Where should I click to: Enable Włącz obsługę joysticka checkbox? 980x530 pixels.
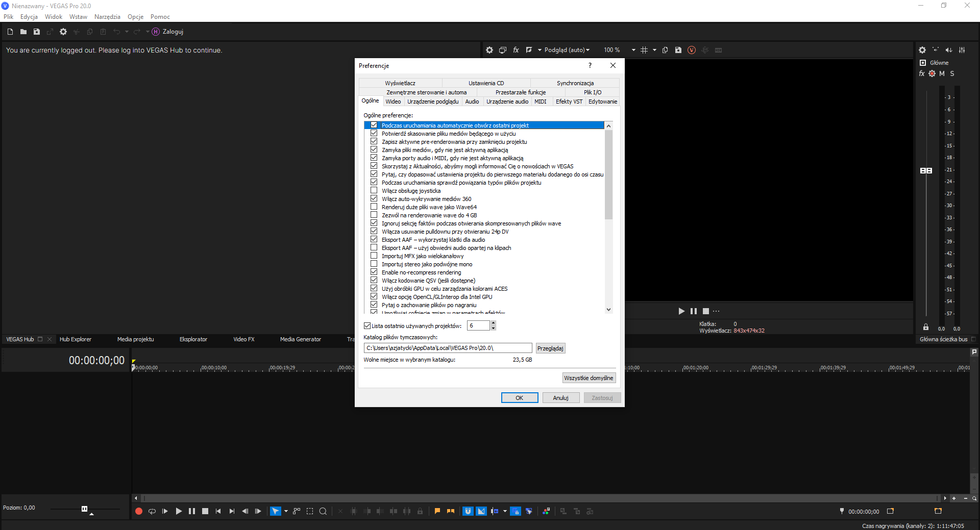pos(374,190)
